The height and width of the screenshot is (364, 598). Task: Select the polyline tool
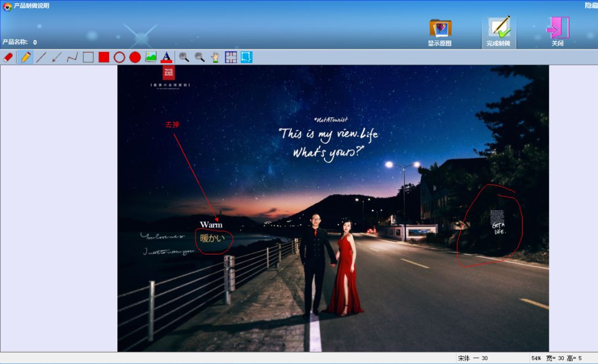pos(72,57)
